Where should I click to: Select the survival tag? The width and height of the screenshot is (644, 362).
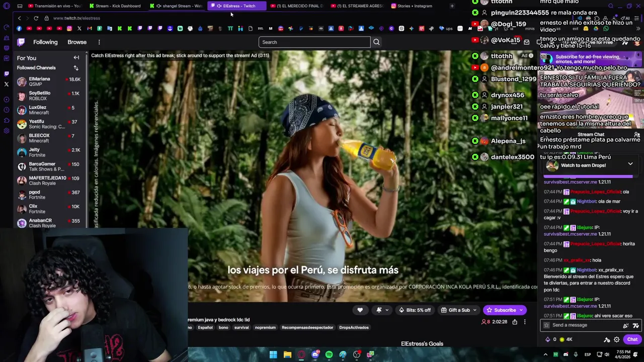(242, 328)
